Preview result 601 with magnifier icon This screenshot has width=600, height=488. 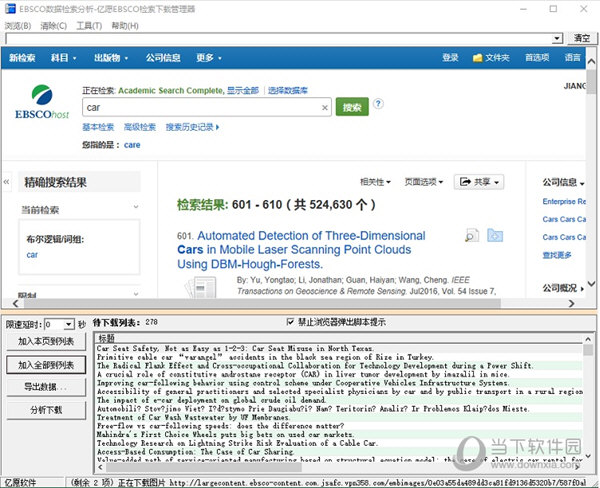click(x=472, y=235)
